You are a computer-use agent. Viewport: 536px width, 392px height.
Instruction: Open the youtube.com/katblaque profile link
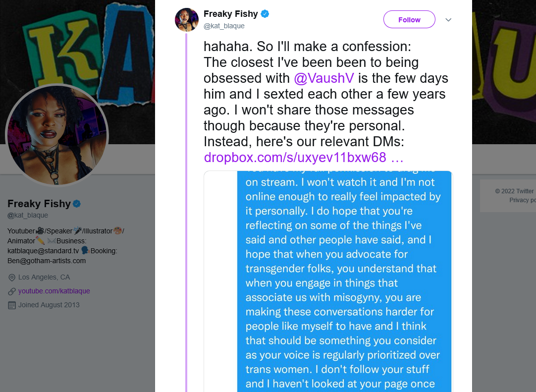(54, 291)
